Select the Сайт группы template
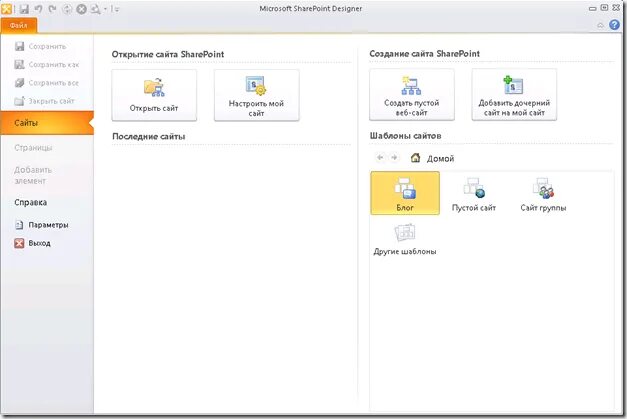Viewport: 627px width, 419px height. [x=543, y=193]
